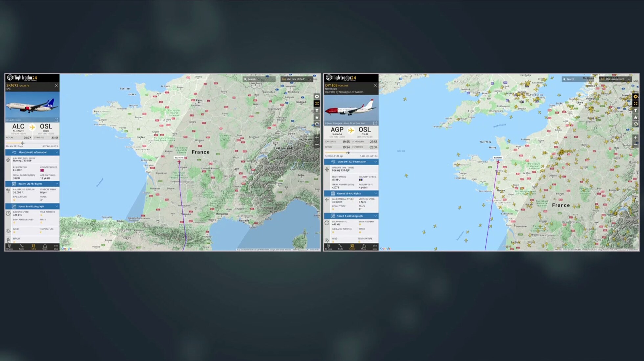644x361 pixels.
Task: Click DY1803 flight progress bar
Action: click(x=351, y=153)
